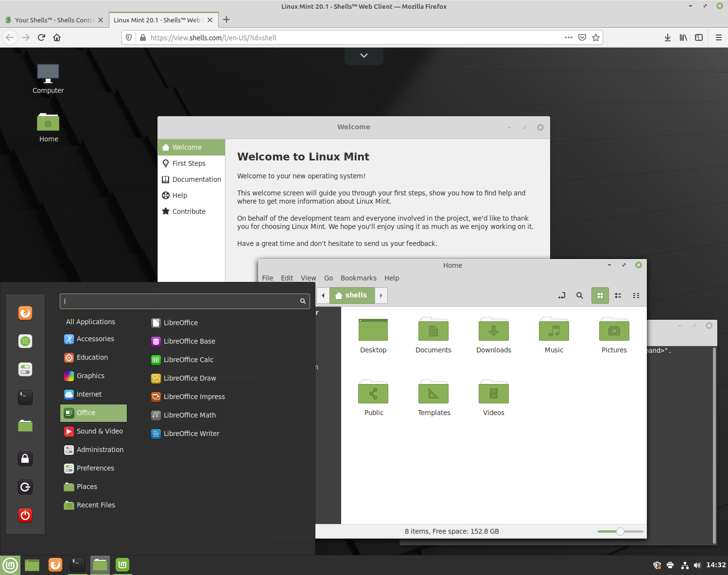Select Sound & Video menu category
Screen dimensions: 728x575
[93, 431]
